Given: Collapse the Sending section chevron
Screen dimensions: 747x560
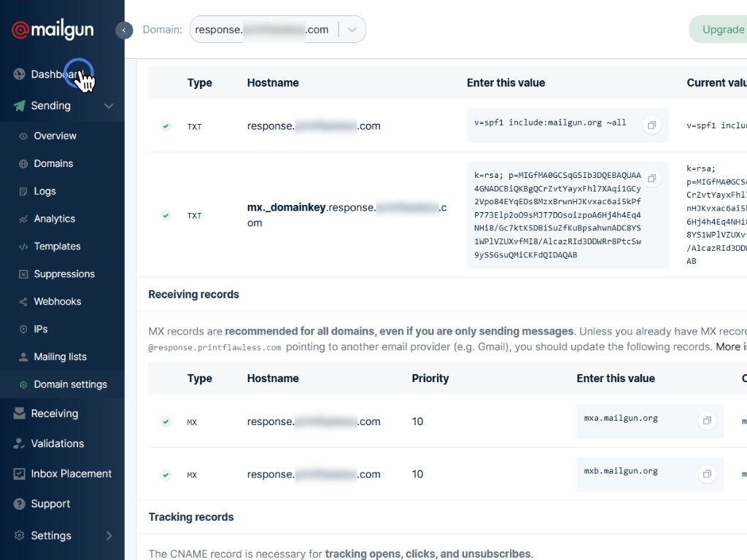Looking at the screenshot, I should tap(109, 106).
